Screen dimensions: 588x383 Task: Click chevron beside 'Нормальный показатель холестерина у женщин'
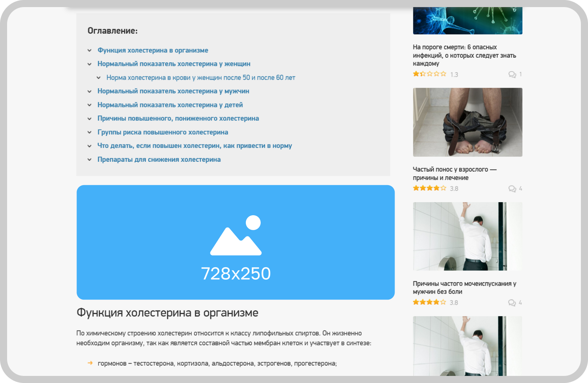[x=90, y=64]
